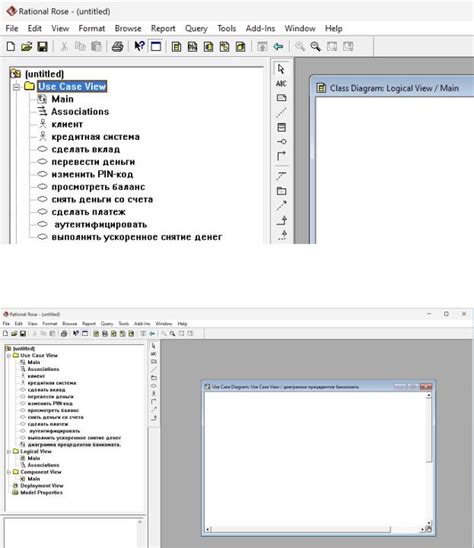Screen dimensions: 474x548
Task: Pick the Actor stick-figure tool in lower toolbox
Action: (153, 394)
